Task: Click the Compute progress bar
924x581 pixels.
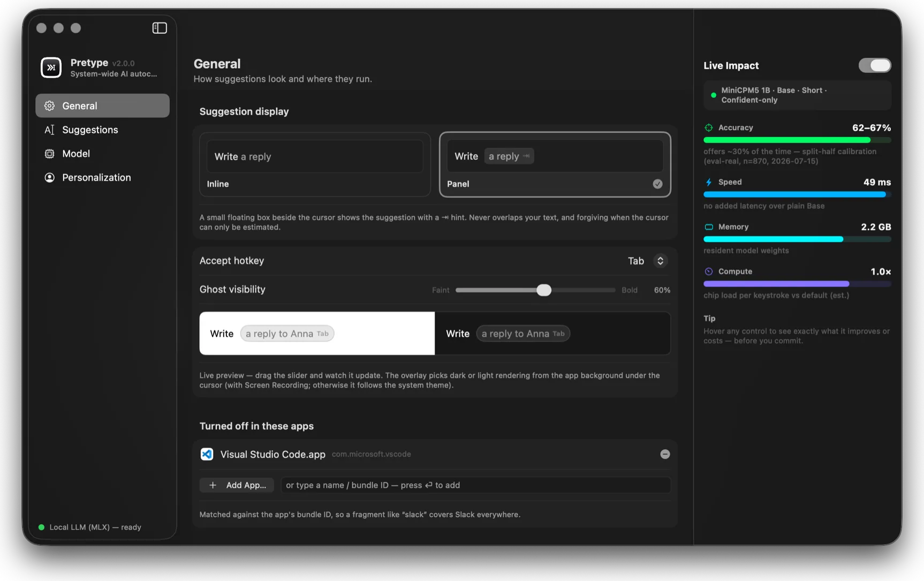Action: (x=797, y=284)
